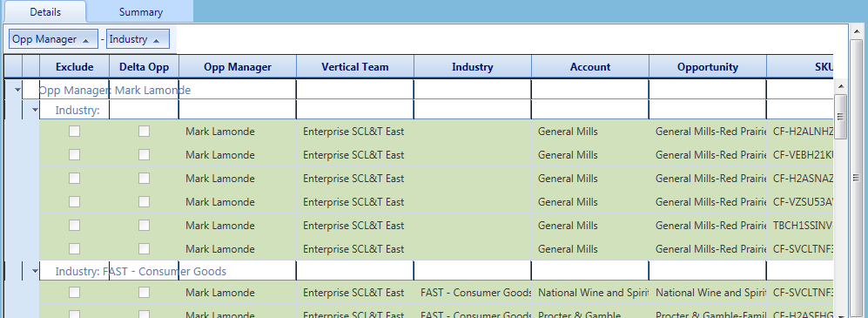Select Mark Lamonde in the CF-VEBH21K row
Viewport: 868px width, 318px height.
238,155
